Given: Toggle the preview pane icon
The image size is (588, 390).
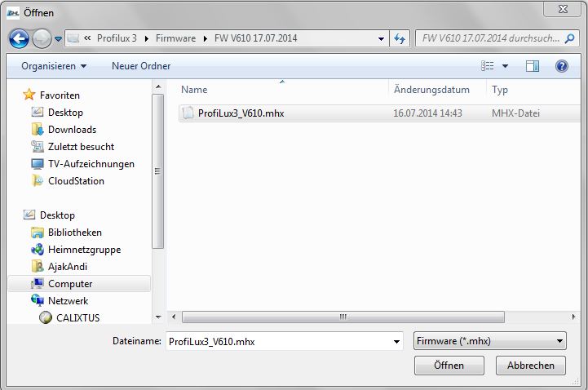Looking at the screenshot, I should (533, 66).
